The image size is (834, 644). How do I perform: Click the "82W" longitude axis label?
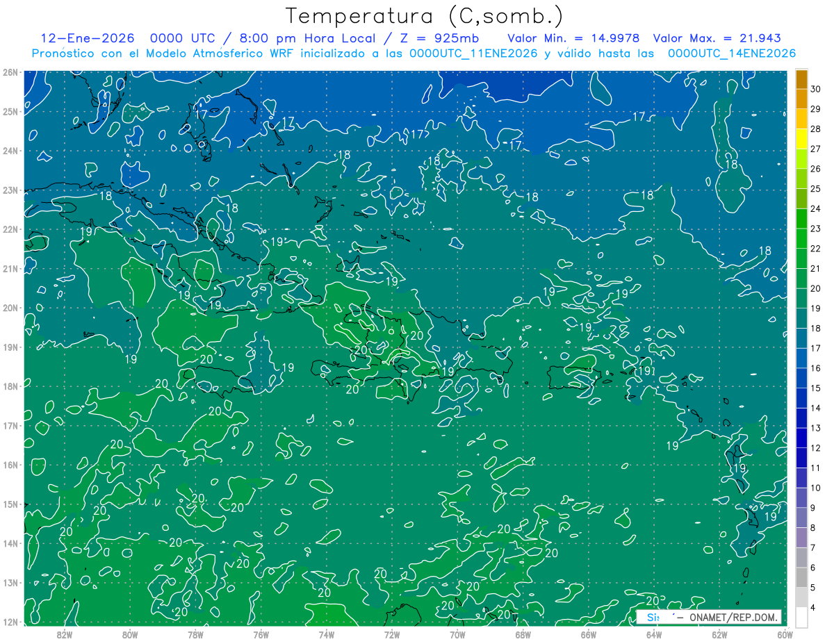pos(64,634)
